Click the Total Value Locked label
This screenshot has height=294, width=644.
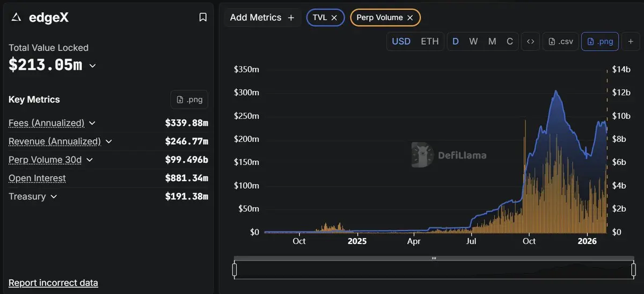tap(48, 48)
